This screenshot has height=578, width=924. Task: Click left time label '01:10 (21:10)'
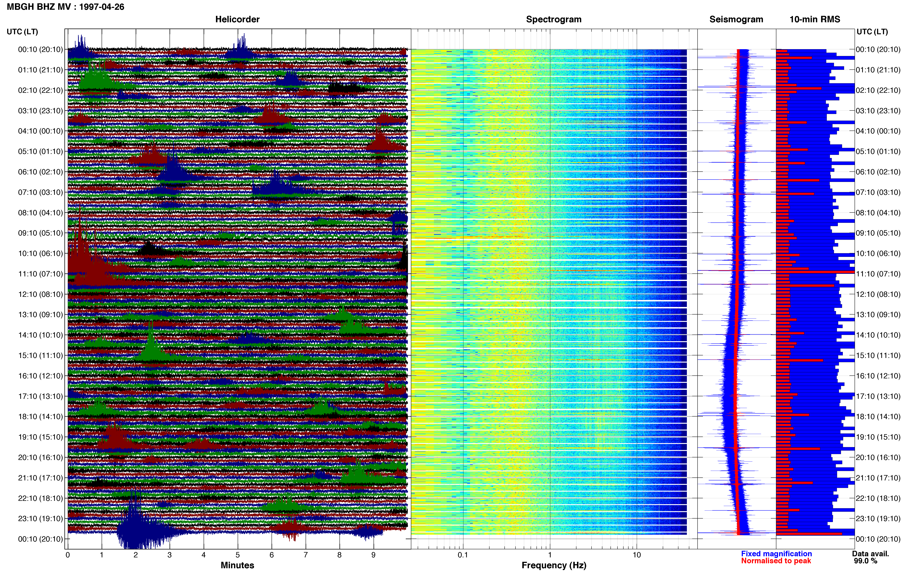coord(41,70)
